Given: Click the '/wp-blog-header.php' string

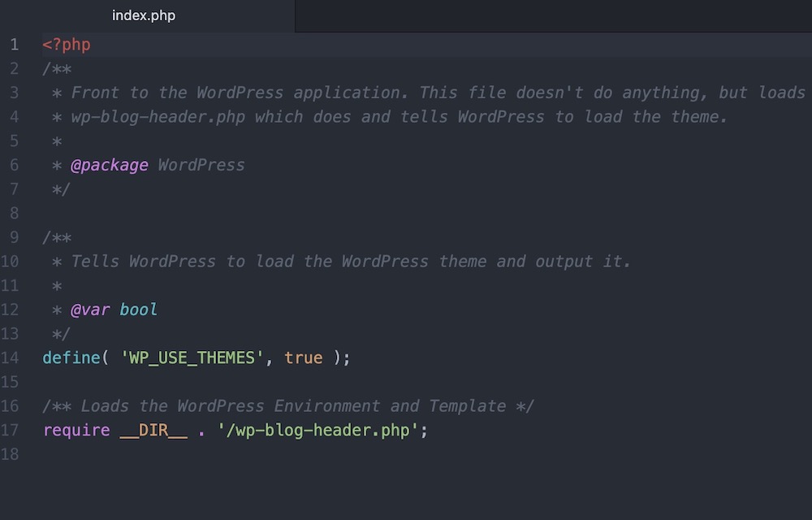Looking at the screenshot, I should [318, 431].
